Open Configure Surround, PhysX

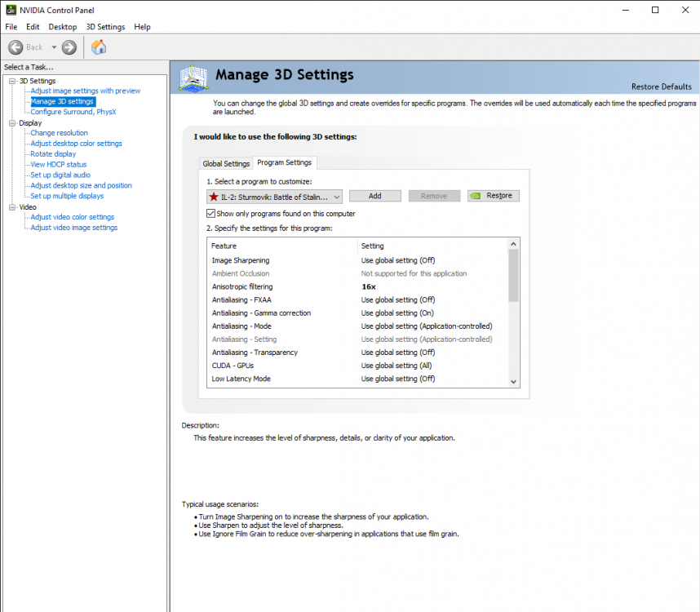73,112
